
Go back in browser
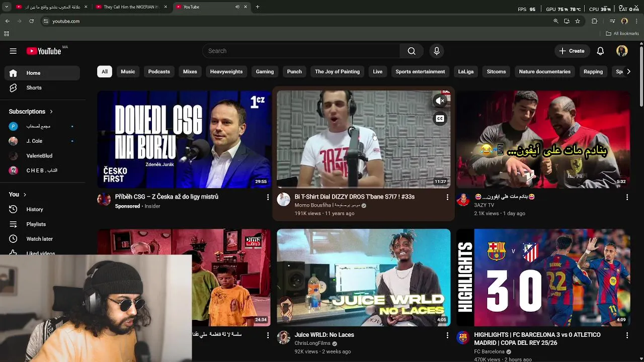[8, 21]
